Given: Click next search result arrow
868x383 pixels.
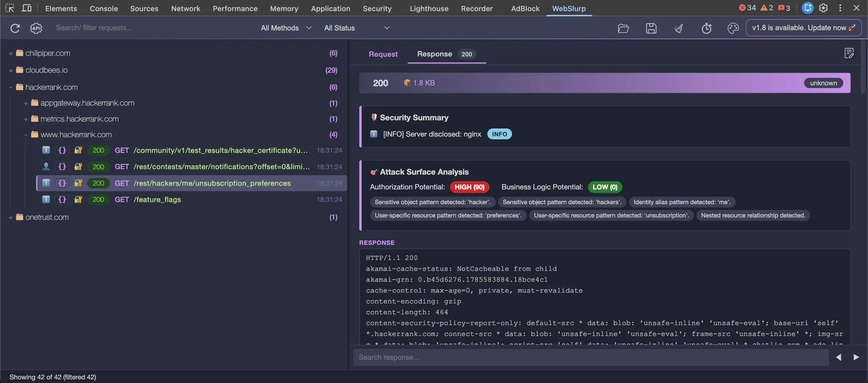Looking at the screenshot, I should coord(856,357).
